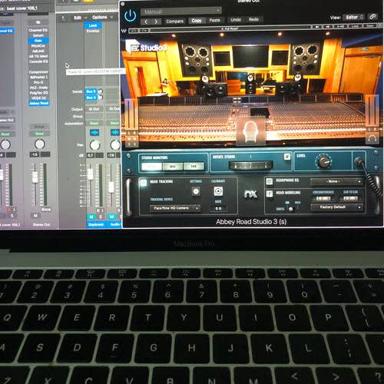Solo the Keyboard channel strip
This screenshot has width=384, height=384.
[100, 217]
